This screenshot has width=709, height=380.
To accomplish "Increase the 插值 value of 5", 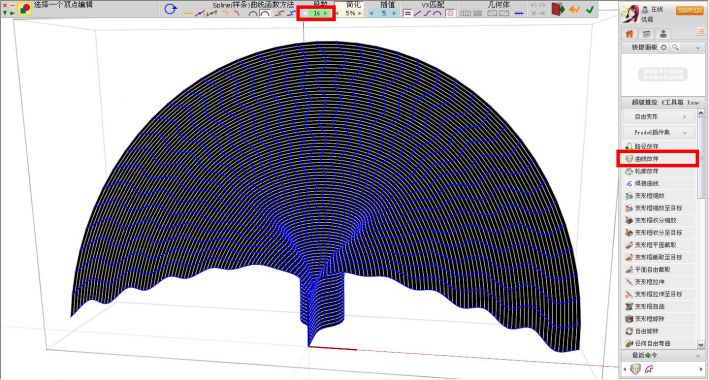I will (x=394, y=14).
